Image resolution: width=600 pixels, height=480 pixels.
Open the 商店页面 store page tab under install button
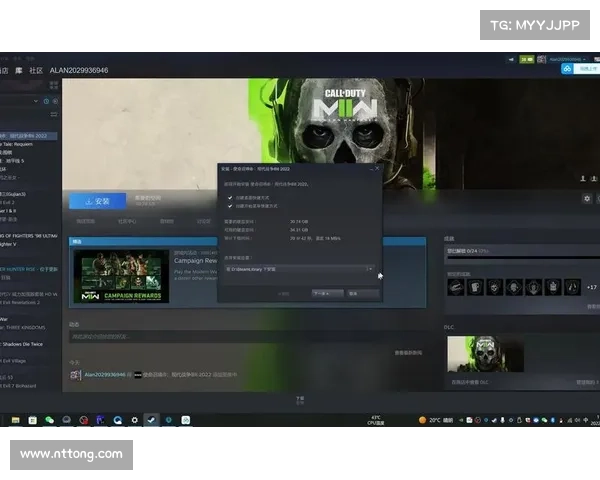[85, 221]
